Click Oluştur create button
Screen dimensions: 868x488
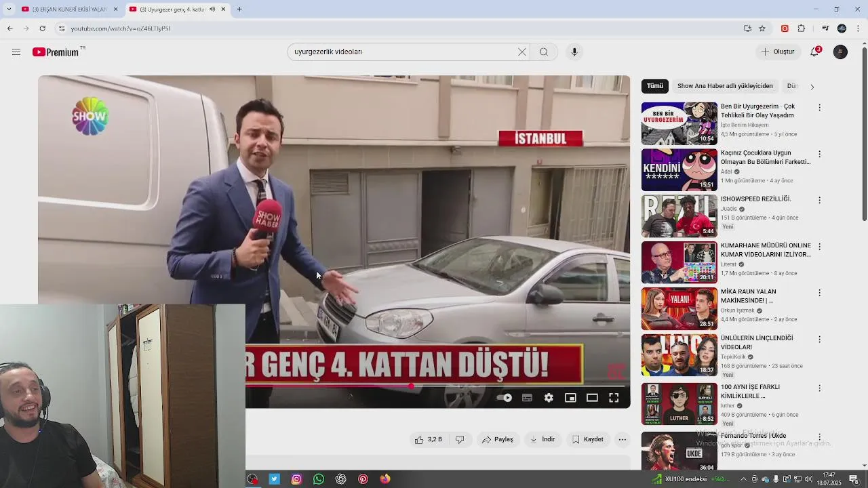click(x=777, y=52)
